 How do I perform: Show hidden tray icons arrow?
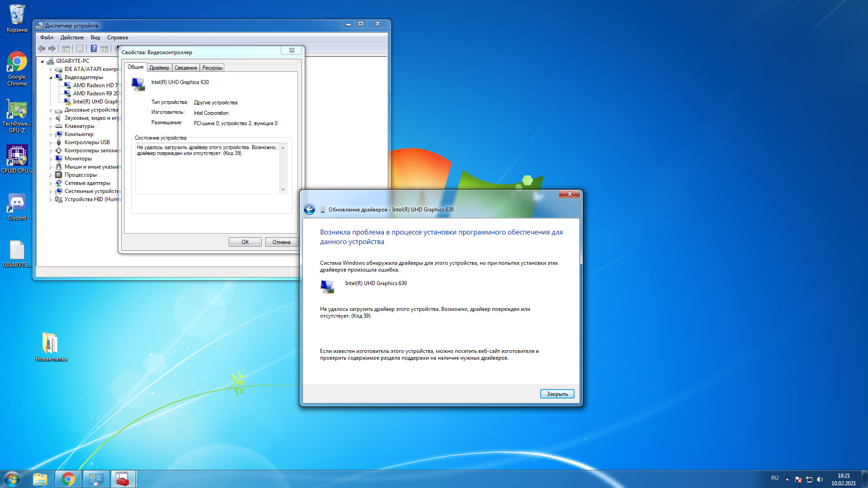pyautogui.click(x=787, y=479)
